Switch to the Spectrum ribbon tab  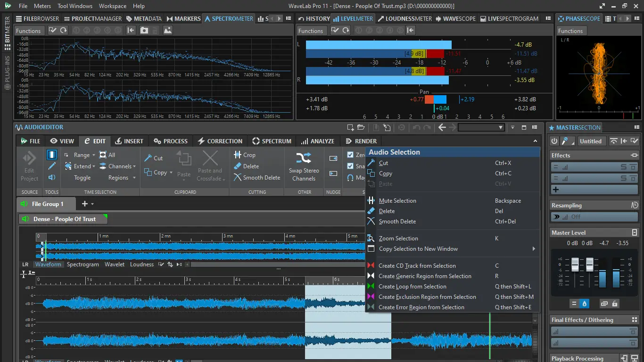pyautogui.click(x=272, y=141)
